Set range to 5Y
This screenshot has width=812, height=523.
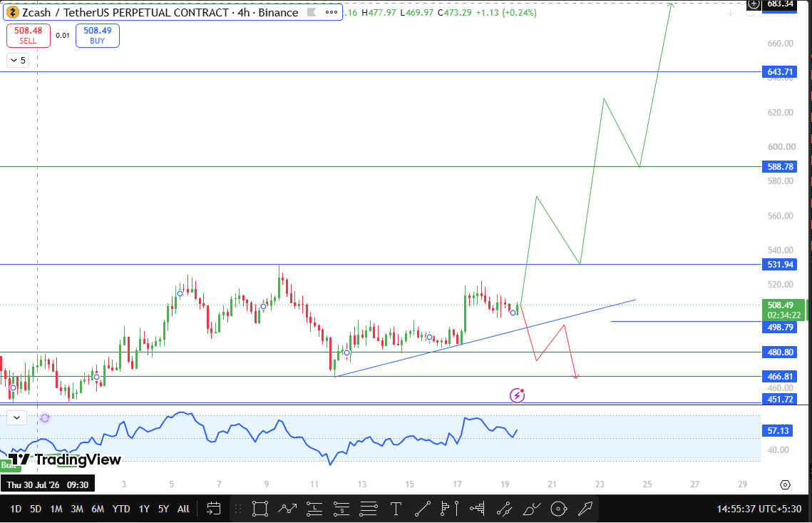coord(164,509)
